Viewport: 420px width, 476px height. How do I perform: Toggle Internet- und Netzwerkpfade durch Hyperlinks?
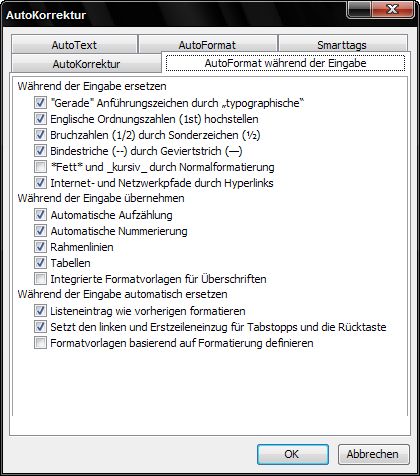[40, 183]
